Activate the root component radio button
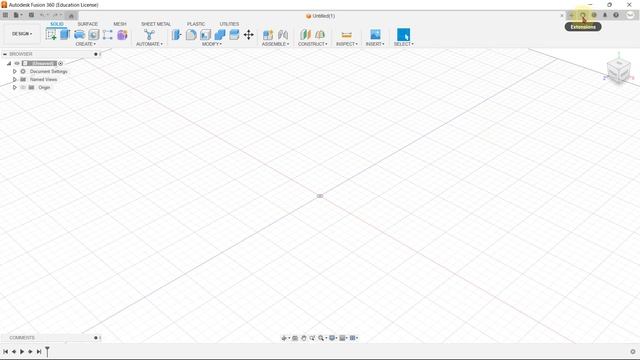The width and height of the screenshot is (640, 360). (61, 63)
